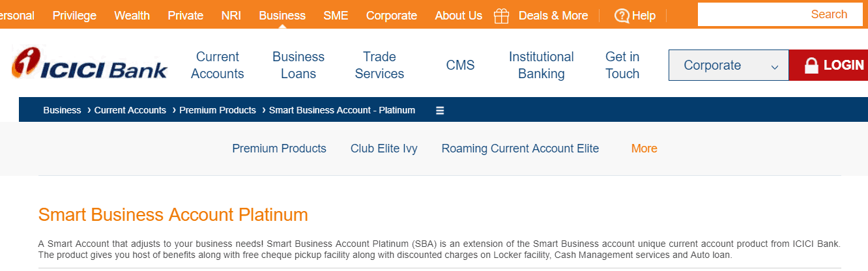
Task: Go to Club Elite Ivy link
Action: (384, 149)
